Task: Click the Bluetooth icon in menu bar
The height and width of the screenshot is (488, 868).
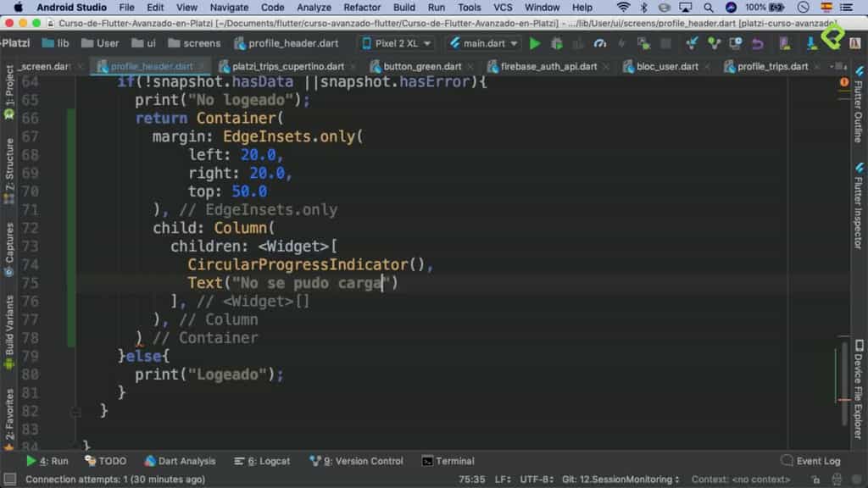Action: click(643, 7)
